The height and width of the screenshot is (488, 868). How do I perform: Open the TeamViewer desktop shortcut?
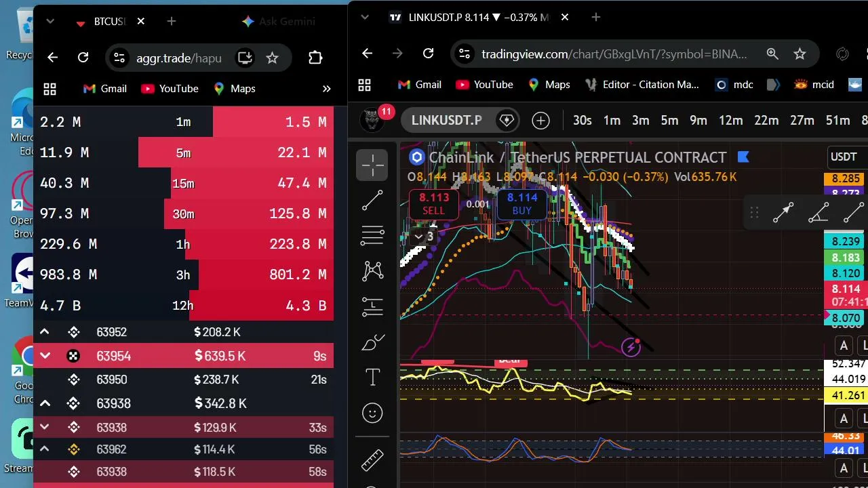click(22, 281)
